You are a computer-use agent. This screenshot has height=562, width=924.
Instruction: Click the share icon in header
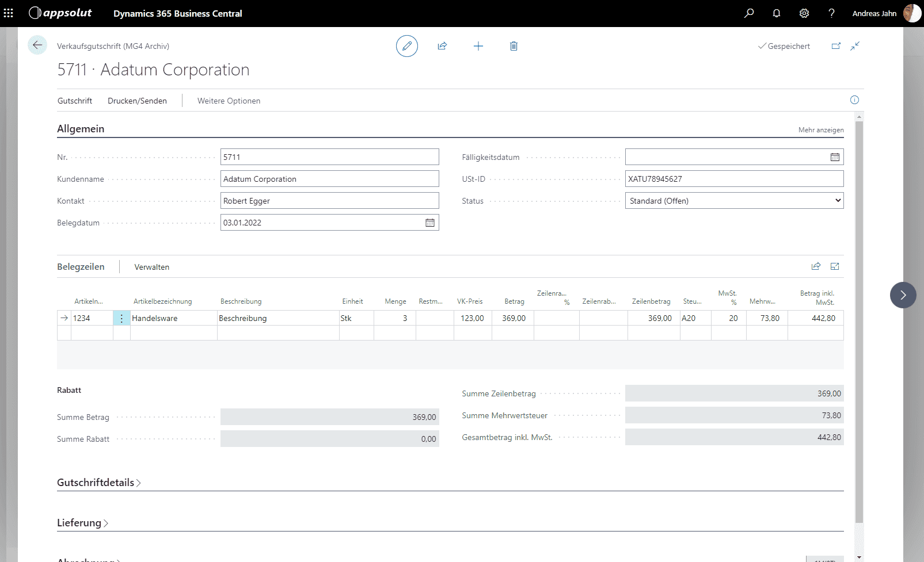[442, 46]
